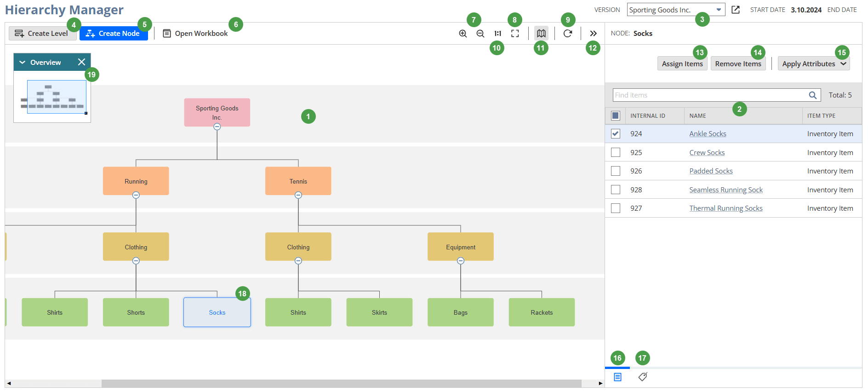Select the Equipment node

[461, 247]
